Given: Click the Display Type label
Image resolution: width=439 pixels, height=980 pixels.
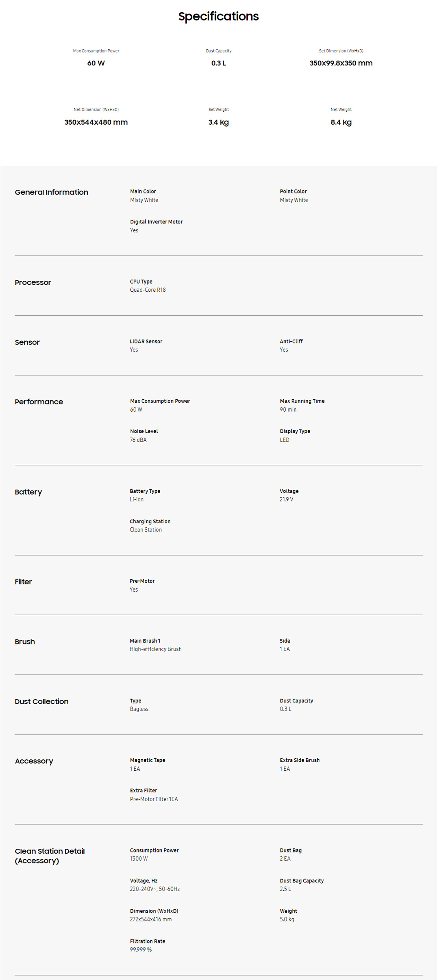Looking at the screenshot, I should click(x=295, y=431).
